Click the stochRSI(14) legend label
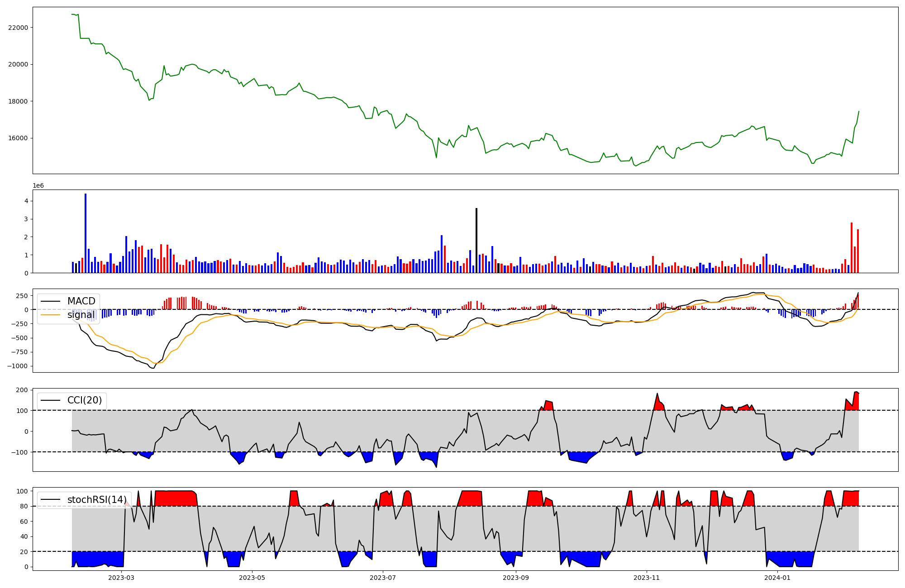 [x=96, y=500]
